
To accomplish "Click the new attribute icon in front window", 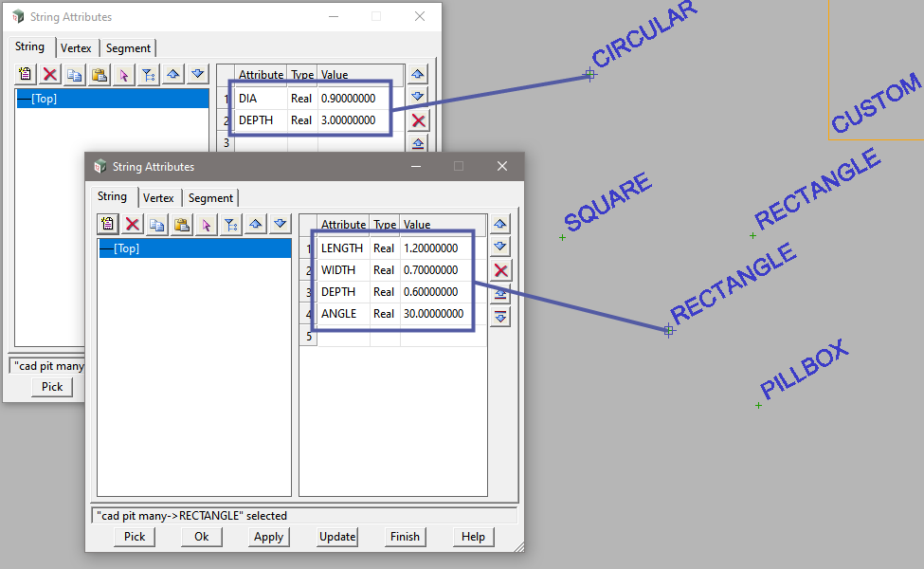I will (x=107, y=224).
